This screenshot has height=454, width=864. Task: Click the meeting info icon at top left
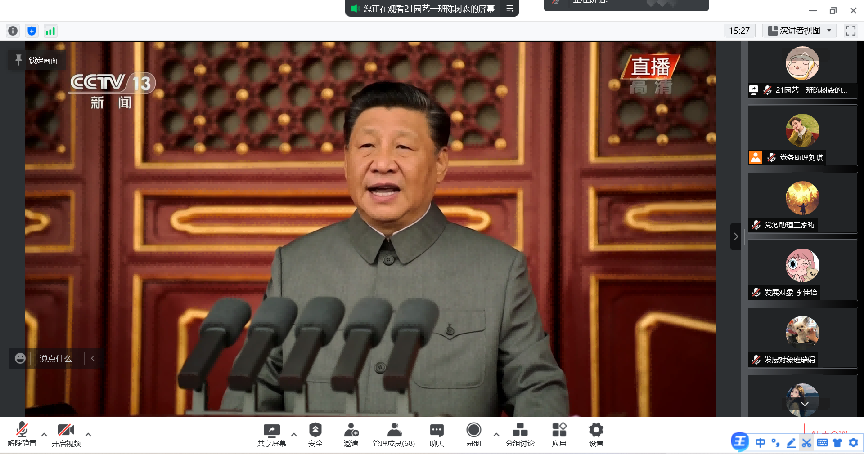[13, 31]
